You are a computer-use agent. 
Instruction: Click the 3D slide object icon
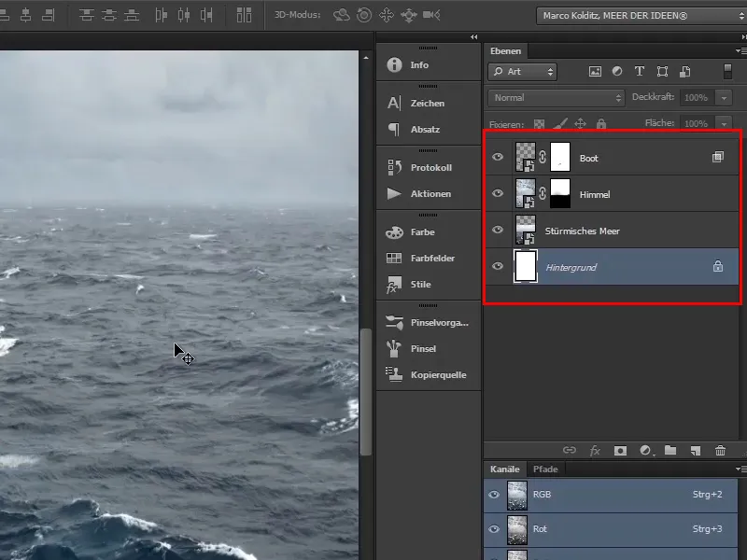409,15
